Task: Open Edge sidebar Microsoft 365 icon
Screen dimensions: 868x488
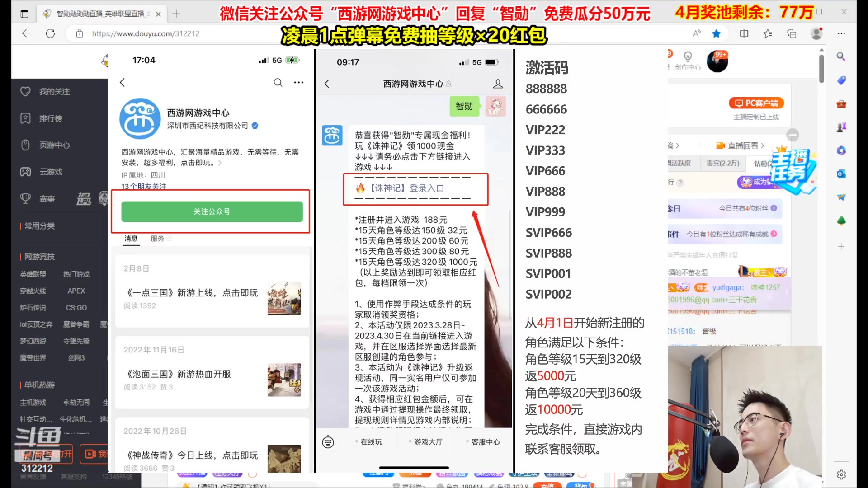Action: (841, 150)
